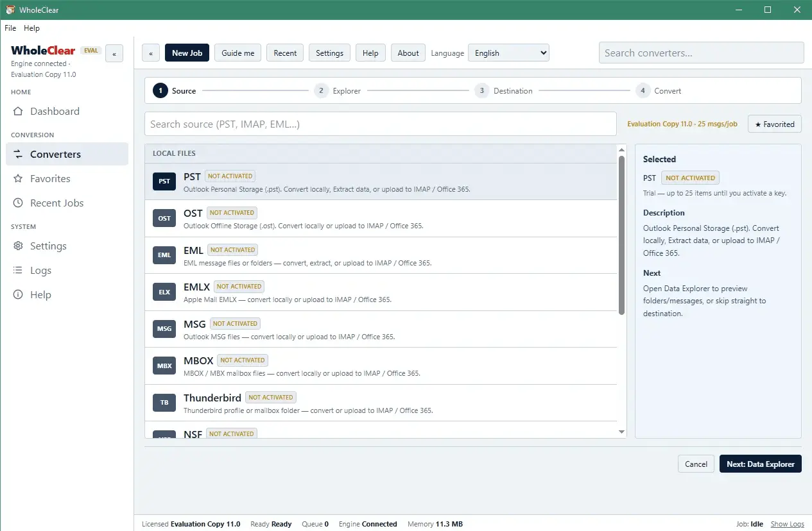Click the list scroll up arrow
The width and height of the screenshot is (812, 531).
(621, 149)
